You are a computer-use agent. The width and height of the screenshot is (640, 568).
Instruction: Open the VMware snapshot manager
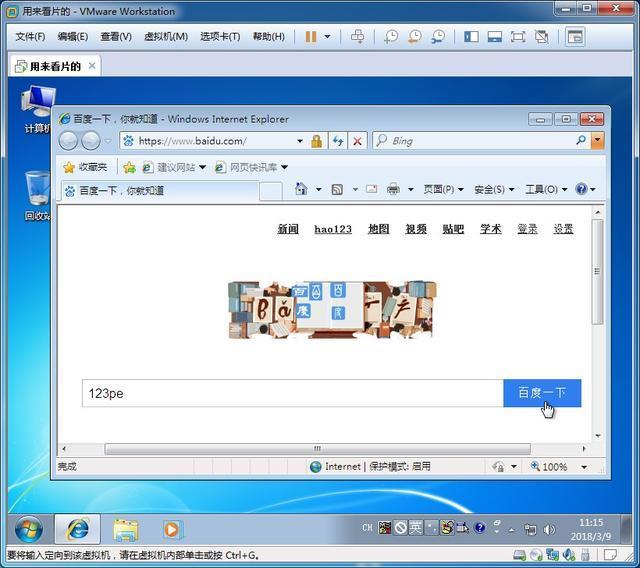click(438, 37)
